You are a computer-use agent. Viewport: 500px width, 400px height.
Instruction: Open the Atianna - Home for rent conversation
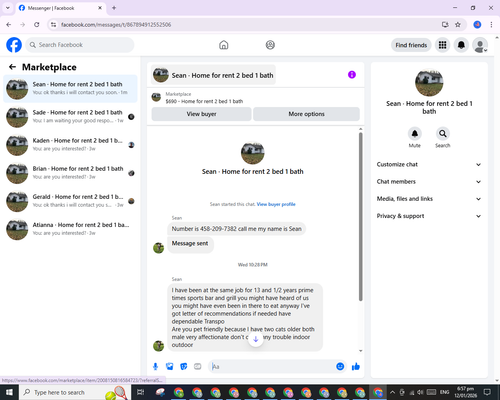click(70, 229)
